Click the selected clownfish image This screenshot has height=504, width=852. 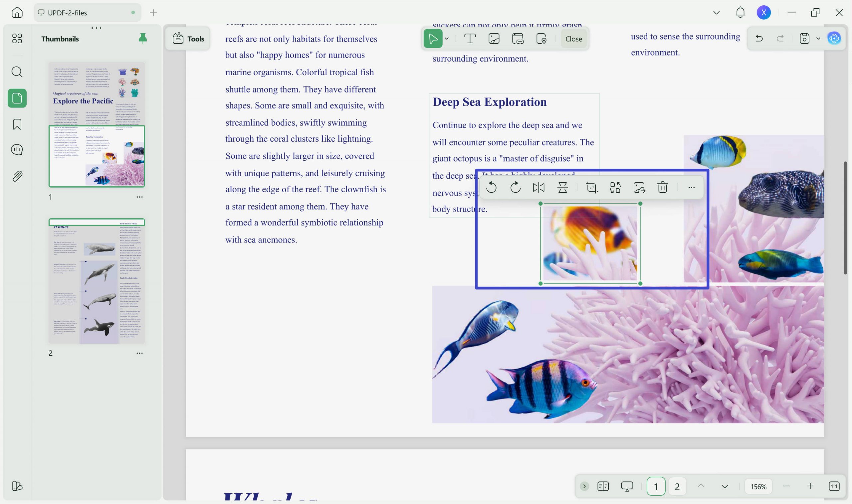click(x=590, y=244)
